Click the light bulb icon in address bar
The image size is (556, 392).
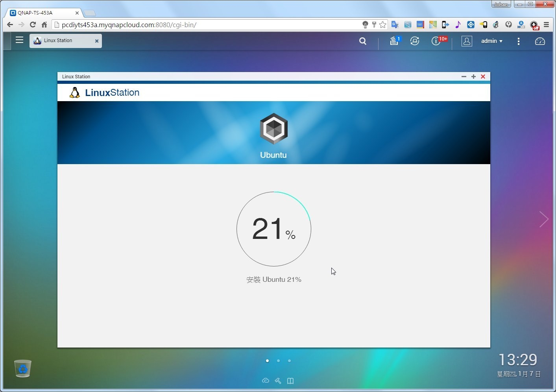365,25
